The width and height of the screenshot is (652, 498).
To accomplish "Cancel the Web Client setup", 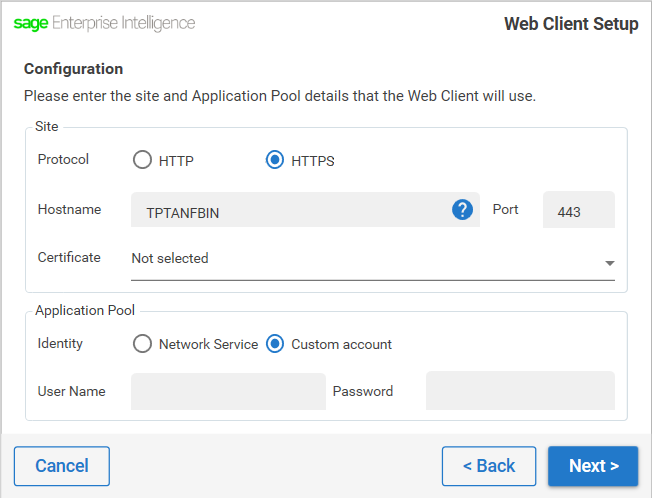I will point(62,466).
